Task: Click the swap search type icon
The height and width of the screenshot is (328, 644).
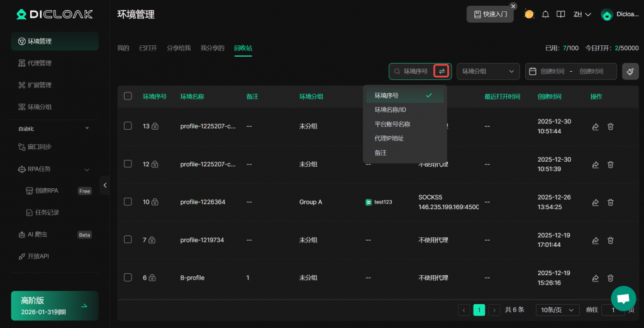Action: point(441,72)
